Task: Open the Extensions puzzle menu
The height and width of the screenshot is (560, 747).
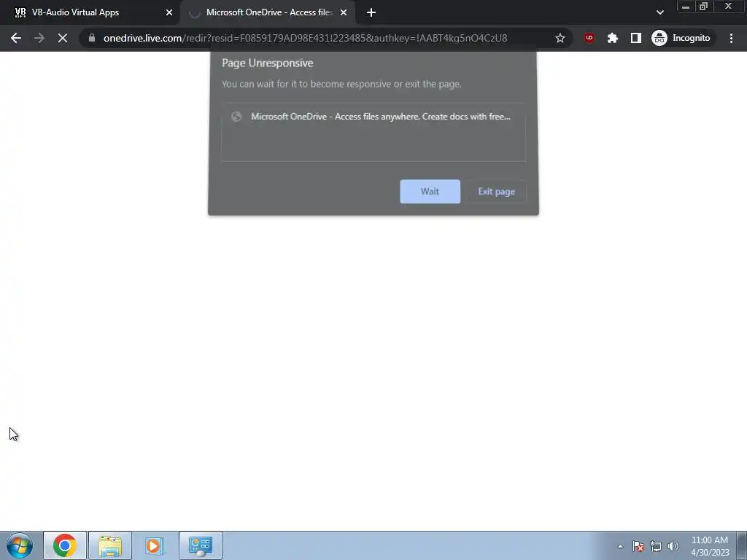Action: tap(613, 38)
